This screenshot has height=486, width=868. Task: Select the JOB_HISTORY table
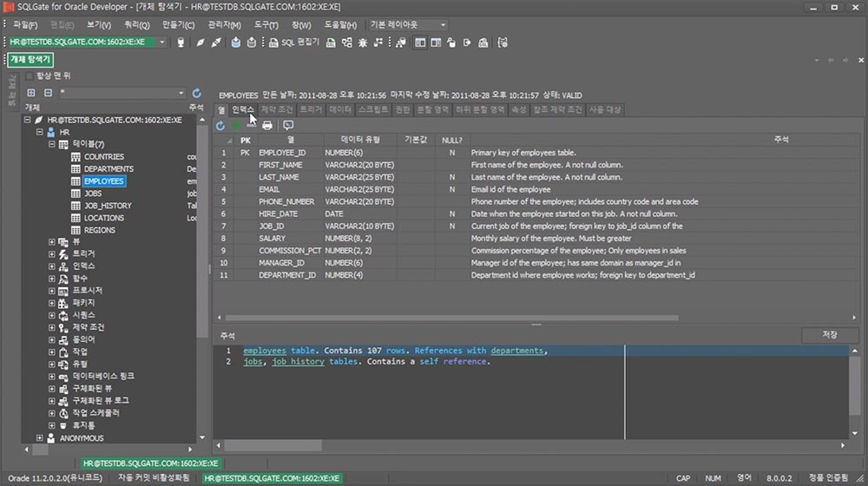click(108, 206)
